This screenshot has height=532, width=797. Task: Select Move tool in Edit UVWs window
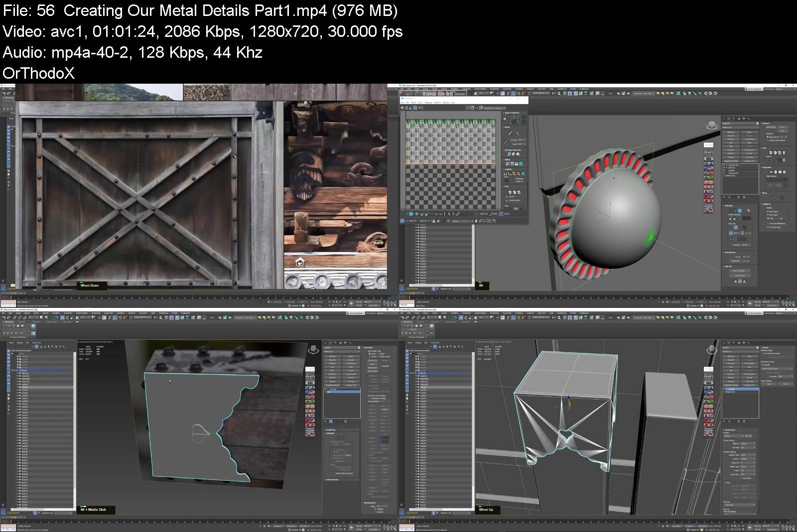[x=402, y=108]
